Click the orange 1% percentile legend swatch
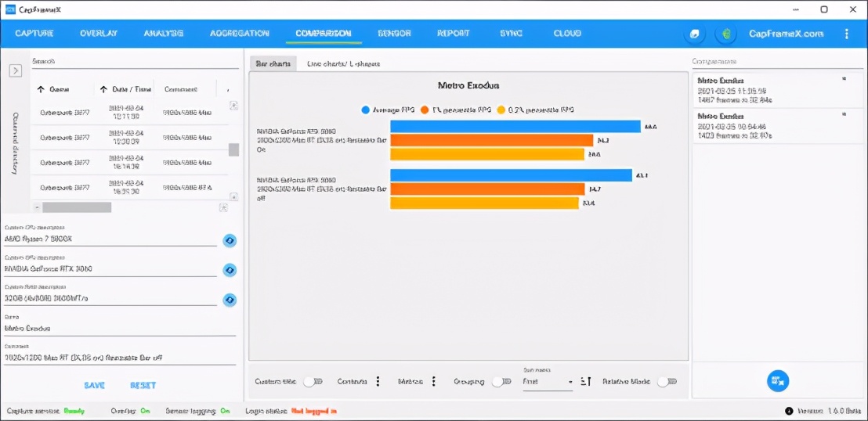868x421 pixels. click(x=425, y=110)
